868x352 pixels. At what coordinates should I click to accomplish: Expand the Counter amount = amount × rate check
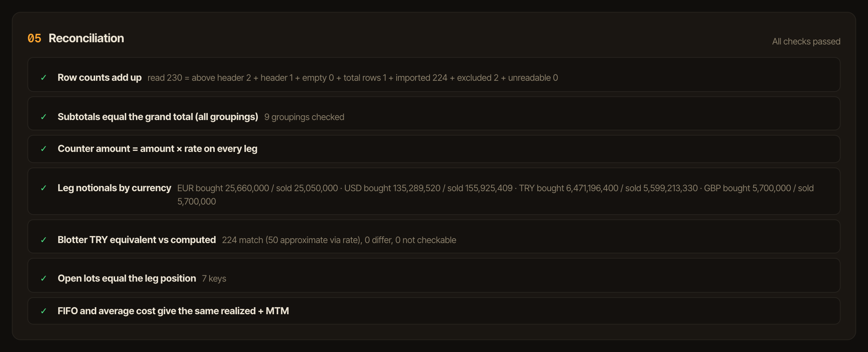click(434, 149)
